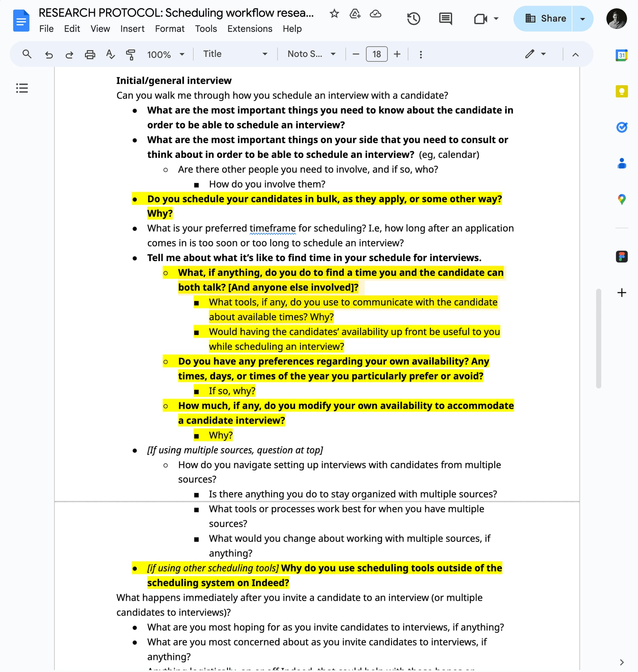The height and width of the screenshot is (672, 638).
Task: Search the menus with magnifier icon
Action: point(27,54)
